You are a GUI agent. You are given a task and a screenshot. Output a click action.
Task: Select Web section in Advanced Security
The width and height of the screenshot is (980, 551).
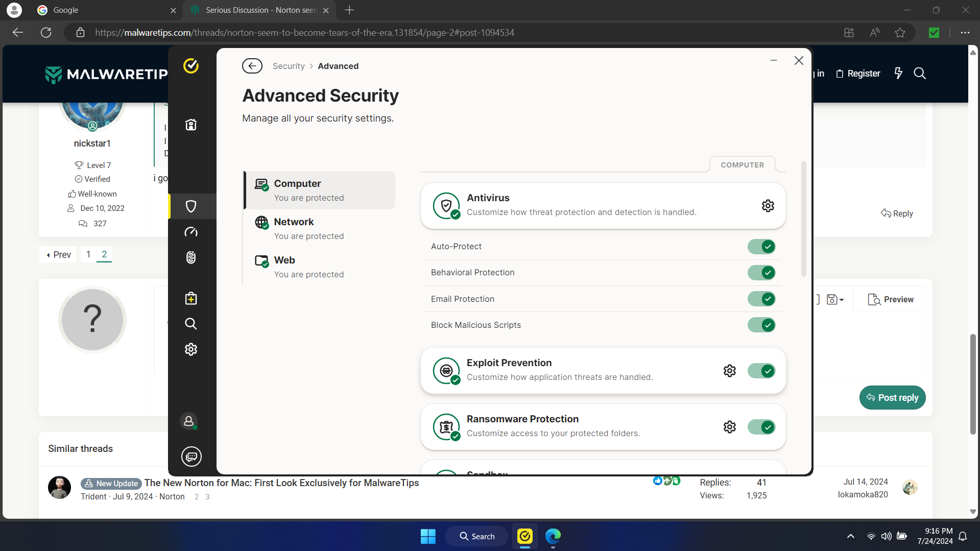[x=320, y=267]
